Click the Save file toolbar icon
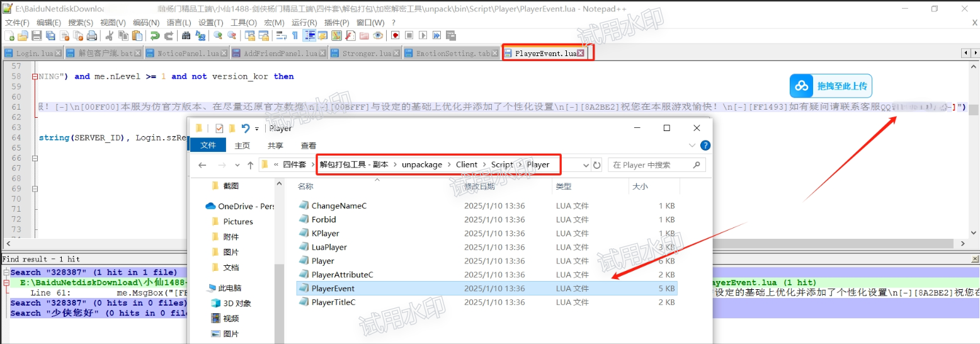This screenshot has height=344, width=980. (x=37, y=36)
